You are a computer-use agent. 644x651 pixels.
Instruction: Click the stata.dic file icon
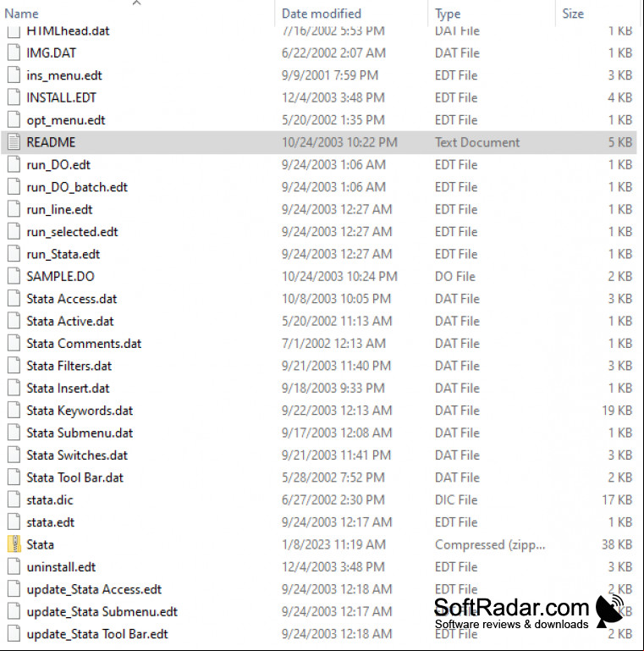click(14, 499)
